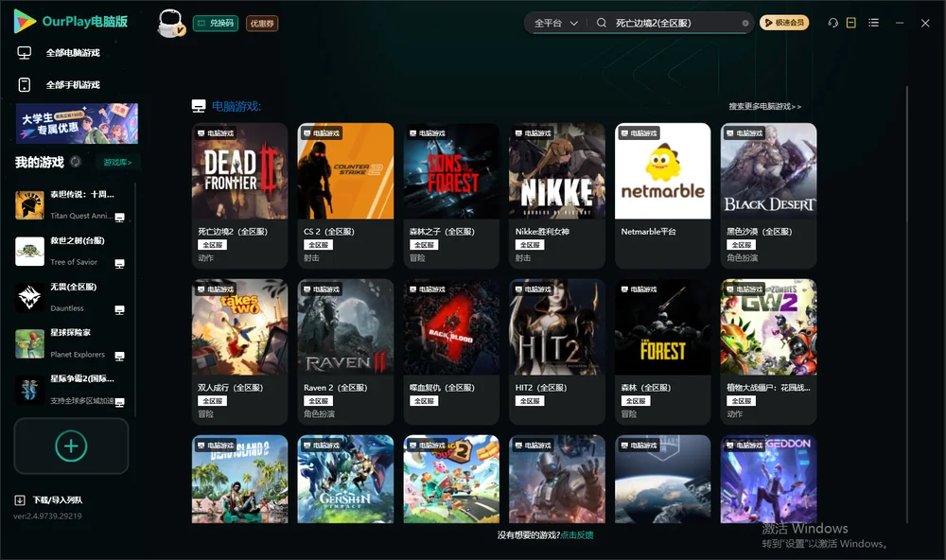Open the user avatar profile
This screenshot has width=946, height=560.
[x=170, y=23]
